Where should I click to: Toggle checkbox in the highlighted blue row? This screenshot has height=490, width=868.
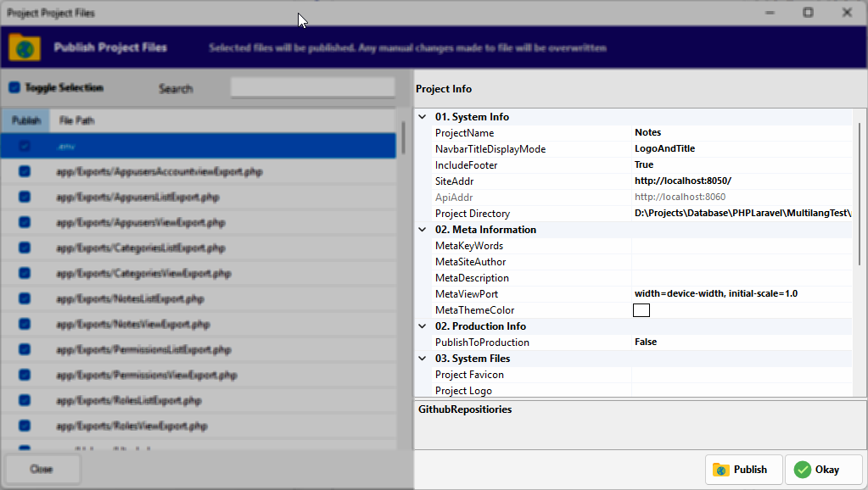(25, 146)
